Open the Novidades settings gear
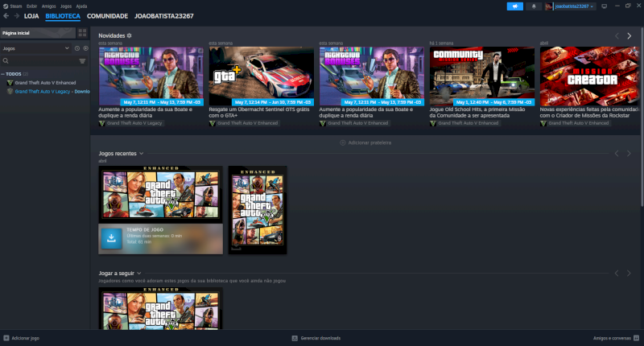Viewport: 644px width, 346px height. [130, 35]
